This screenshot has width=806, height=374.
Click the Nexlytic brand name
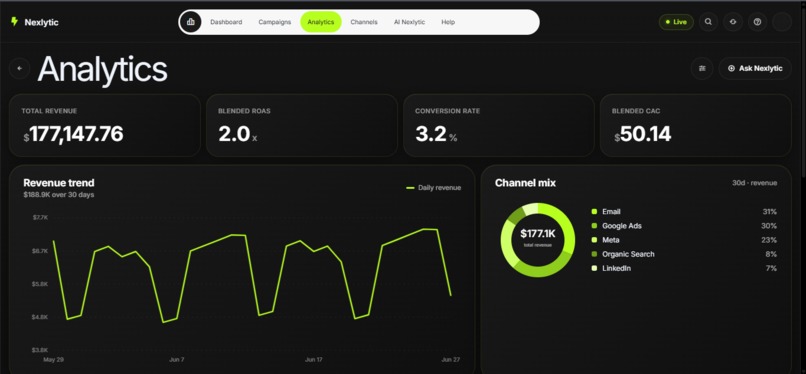tap(42, 22)
